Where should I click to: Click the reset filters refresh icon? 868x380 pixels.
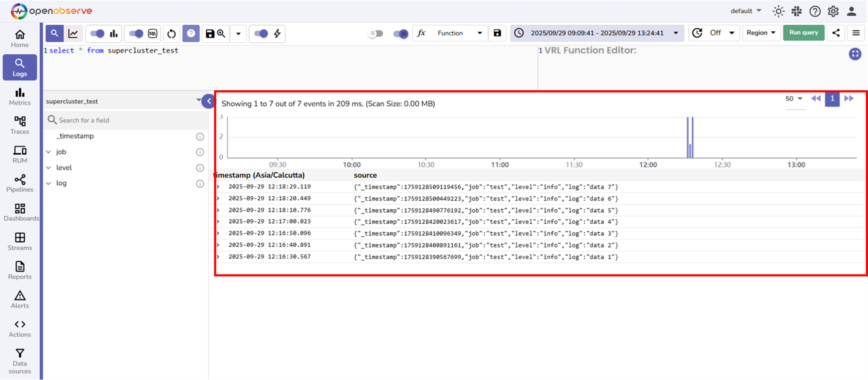pos(171,33)
